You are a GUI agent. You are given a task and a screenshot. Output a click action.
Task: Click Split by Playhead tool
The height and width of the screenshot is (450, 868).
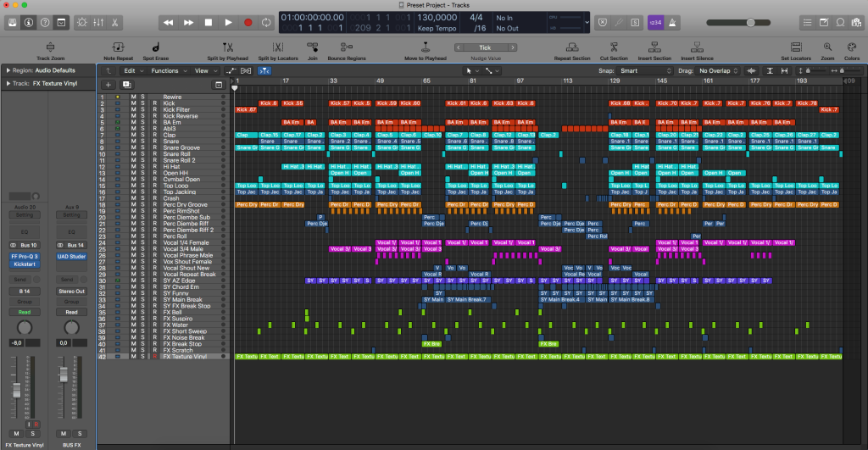(x=227, y=51)
